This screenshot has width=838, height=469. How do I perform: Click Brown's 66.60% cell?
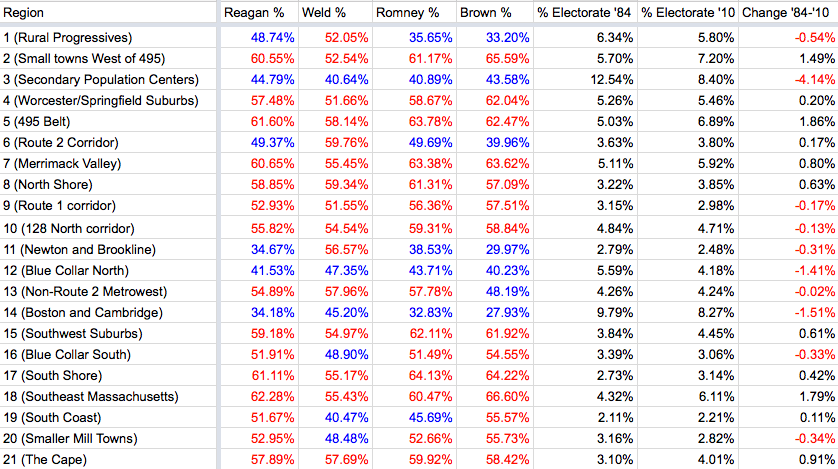click(508, 397)
